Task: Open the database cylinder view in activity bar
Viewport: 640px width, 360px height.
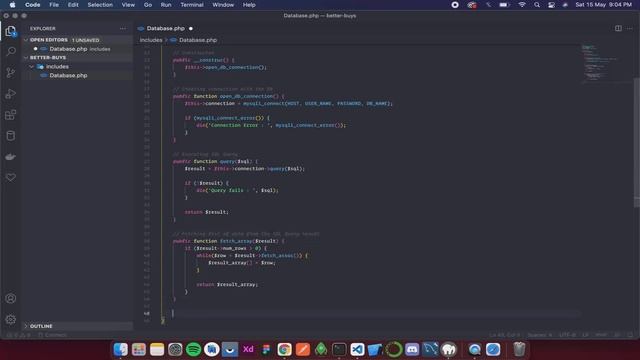Action: coord(11,136)
